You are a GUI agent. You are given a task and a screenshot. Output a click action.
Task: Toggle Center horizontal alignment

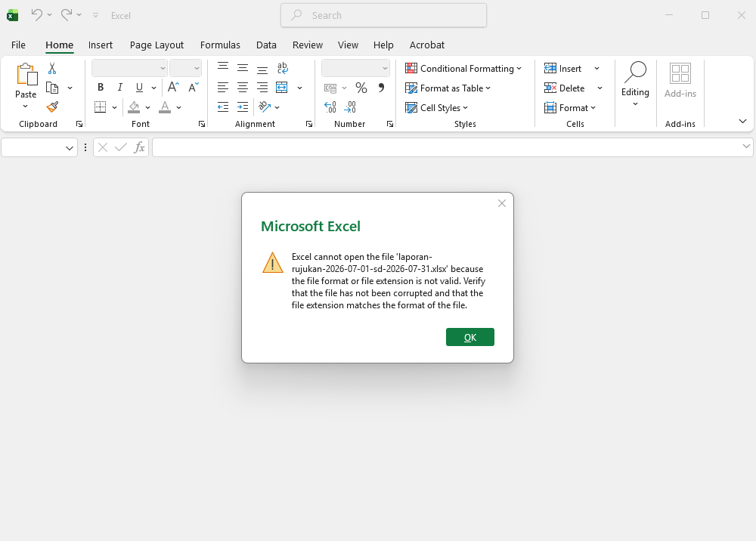(243, 88)
